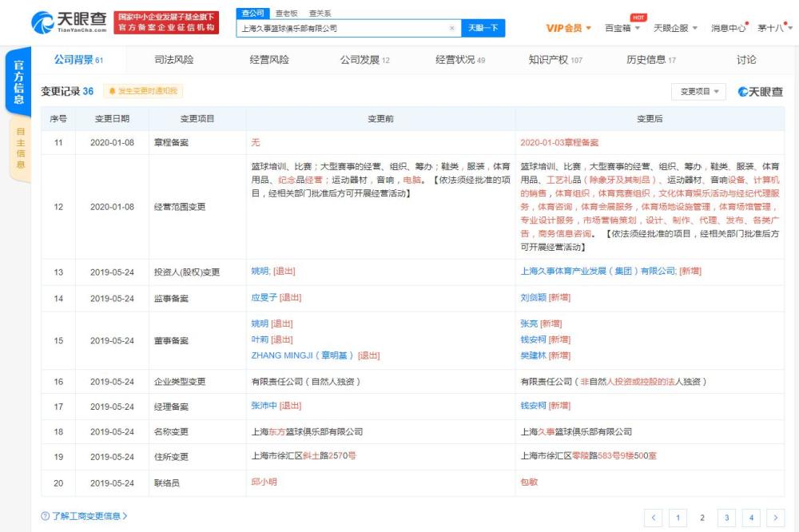Go to next page using right arrow
Viewport: 799px width, 532px height.
coord(775,518)
